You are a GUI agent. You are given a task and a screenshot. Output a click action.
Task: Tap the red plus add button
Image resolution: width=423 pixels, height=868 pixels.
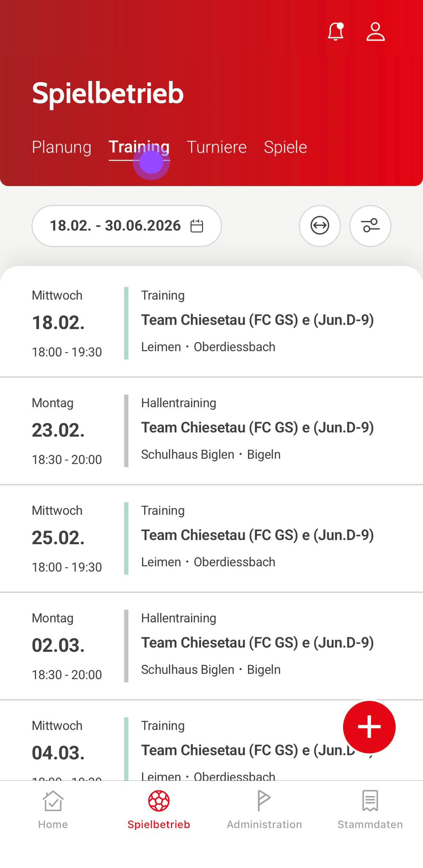click(x=369, y=726)
